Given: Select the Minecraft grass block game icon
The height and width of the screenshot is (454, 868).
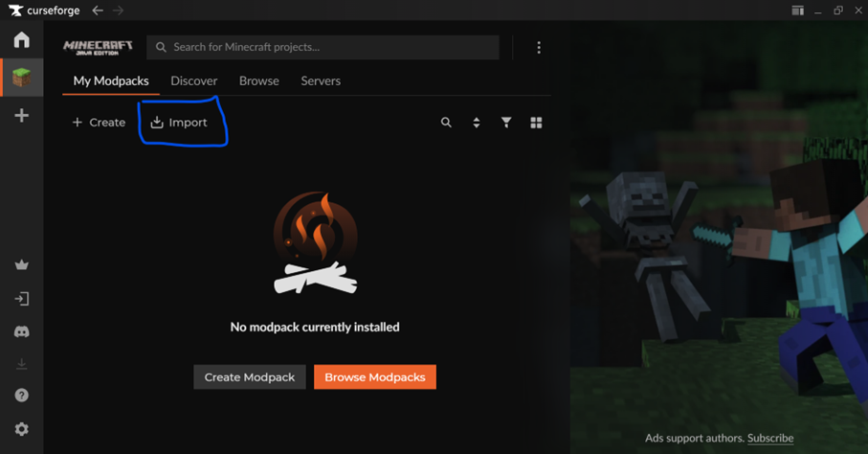Looking at the screenshot, I should tap(22, 77).
